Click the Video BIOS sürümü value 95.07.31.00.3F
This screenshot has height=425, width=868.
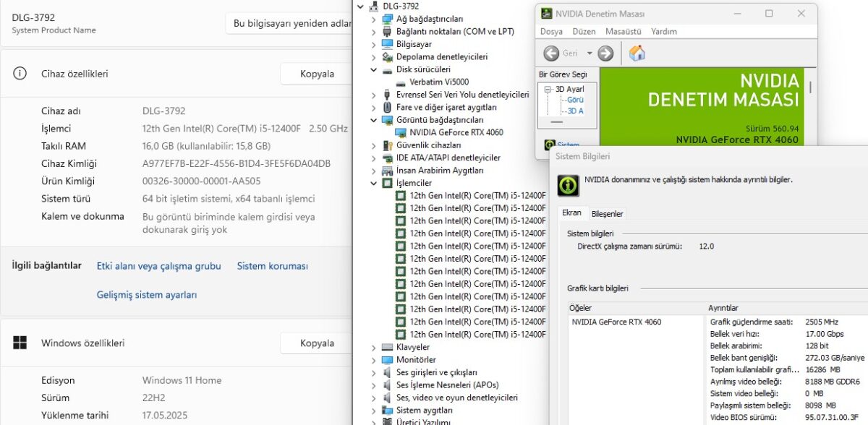[833, 417]
